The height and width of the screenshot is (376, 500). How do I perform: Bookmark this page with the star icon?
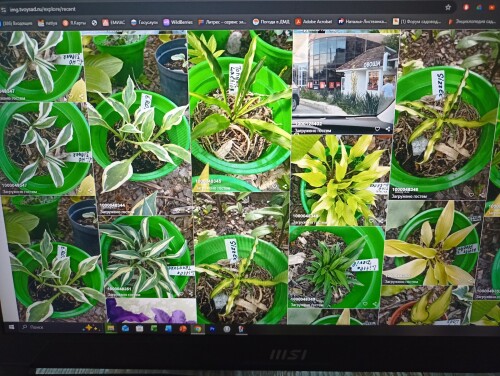pos(448,7)
